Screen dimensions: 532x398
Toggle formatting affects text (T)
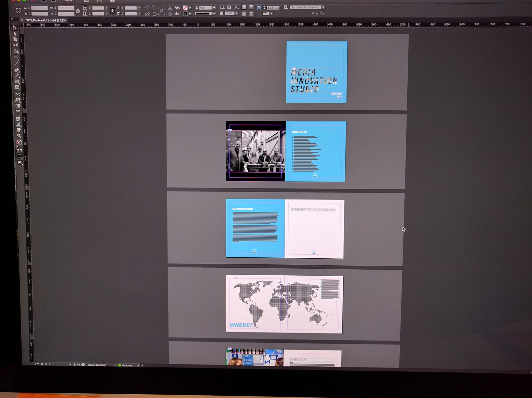(21, 150)
